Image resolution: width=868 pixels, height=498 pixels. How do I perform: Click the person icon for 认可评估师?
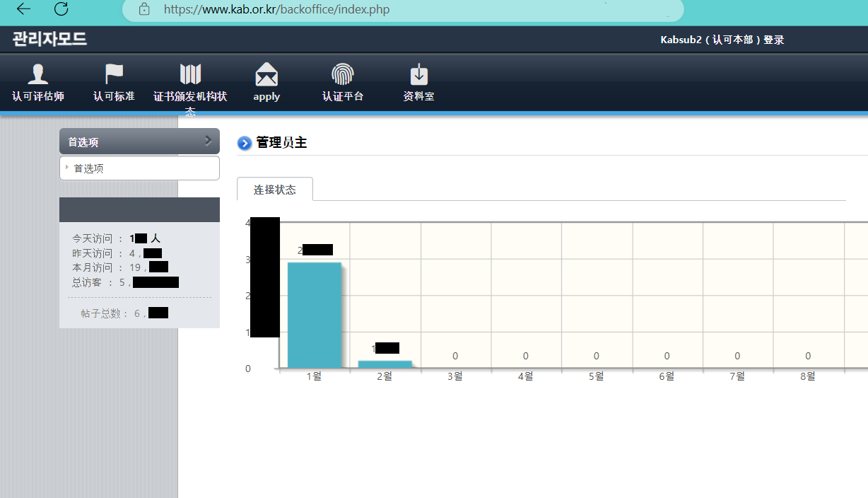pos(37,74)
